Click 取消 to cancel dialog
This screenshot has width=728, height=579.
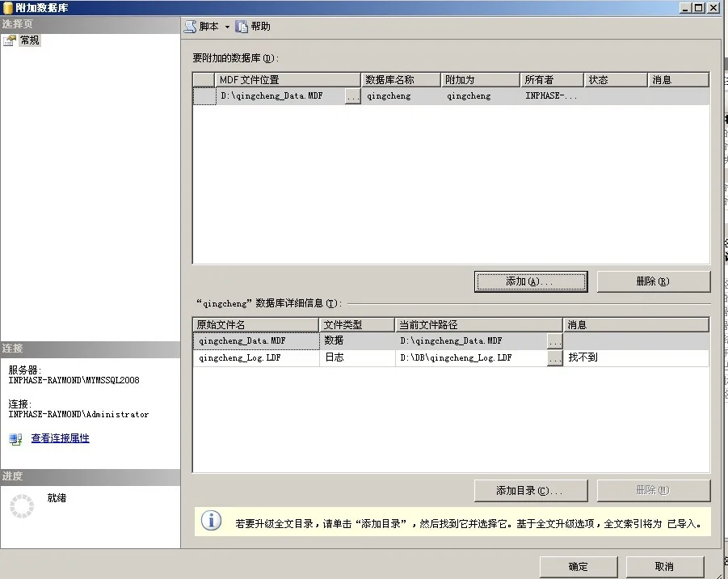pos(664,566)
